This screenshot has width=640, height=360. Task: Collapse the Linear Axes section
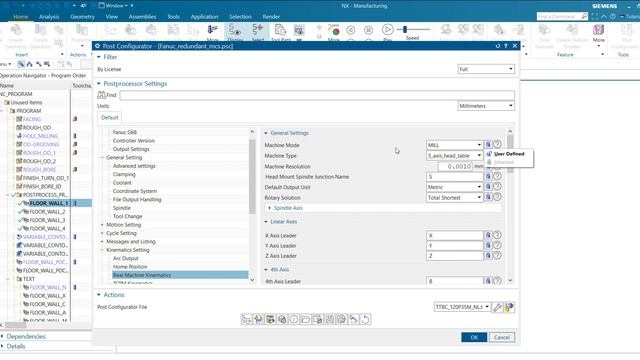coord(266,222)
